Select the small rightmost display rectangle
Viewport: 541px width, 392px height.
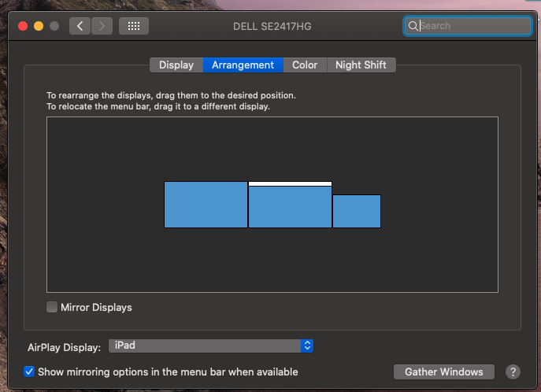(357, 211)
